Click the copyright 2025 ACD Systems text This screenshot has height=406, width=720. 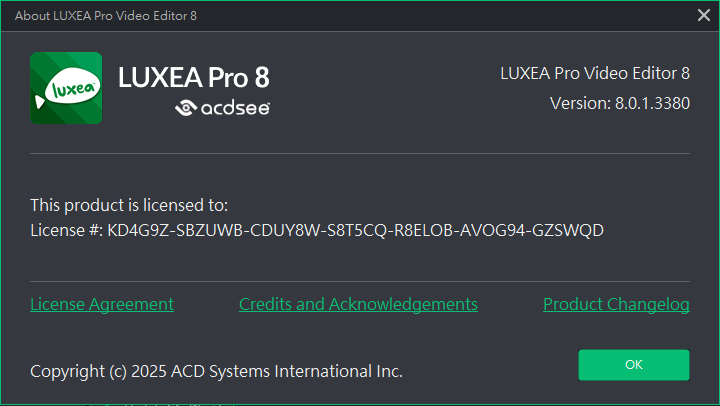(216, 371)
